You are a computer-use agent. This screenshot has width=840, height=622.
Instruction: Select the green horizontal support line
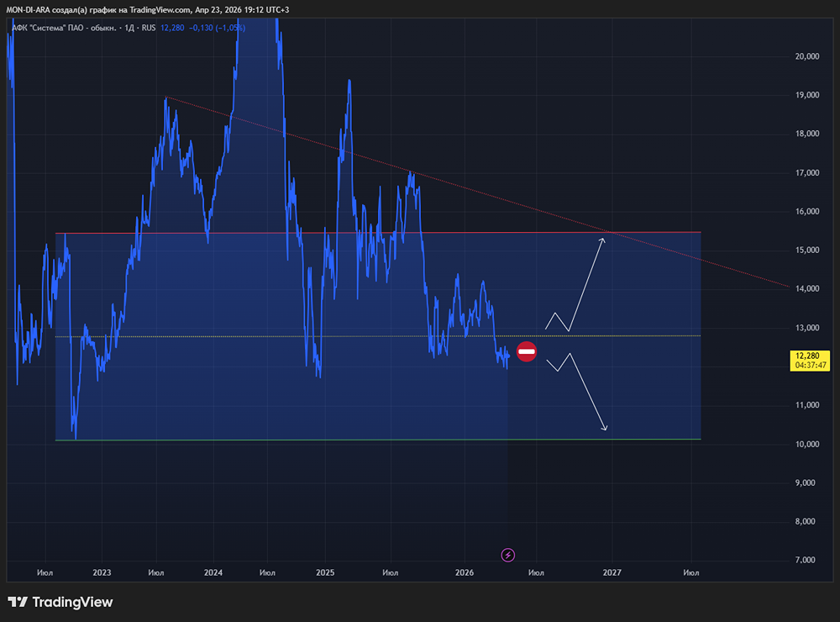click(x=378, y=440)
